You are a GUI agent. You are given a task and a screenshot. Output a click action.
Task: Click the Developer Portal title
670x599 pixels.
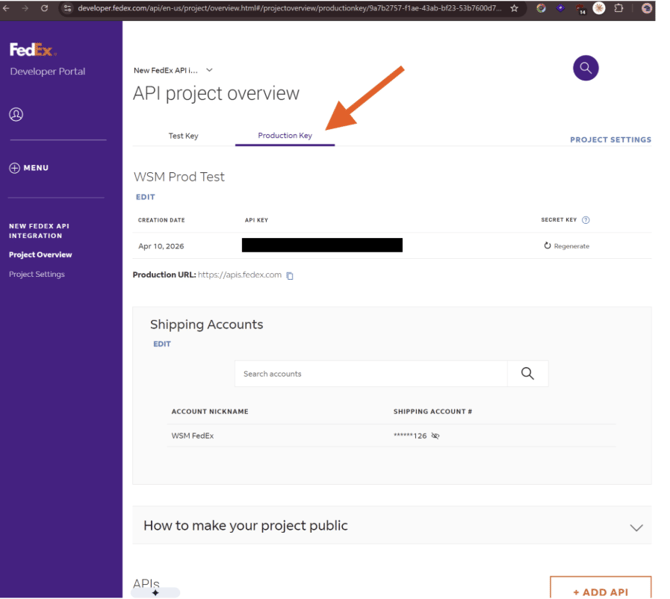coord(47,71)
